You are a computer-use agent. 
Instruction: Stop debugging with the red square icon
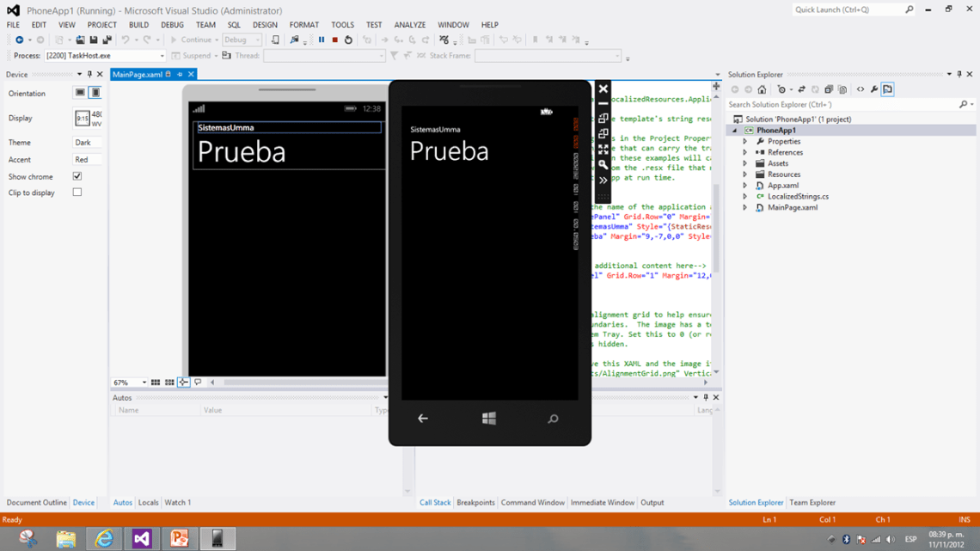(x=335, y=40)
